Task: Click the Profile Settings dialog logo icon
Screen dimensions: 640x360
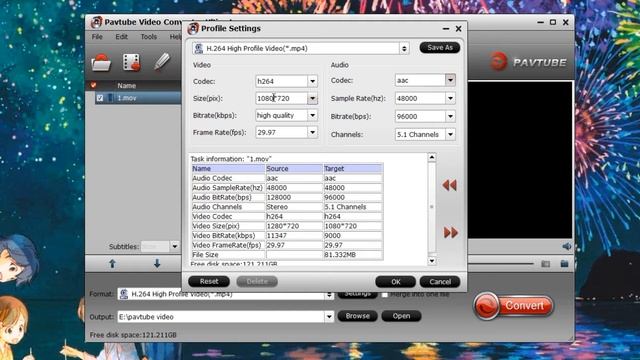Action: (x=193, y=29)
